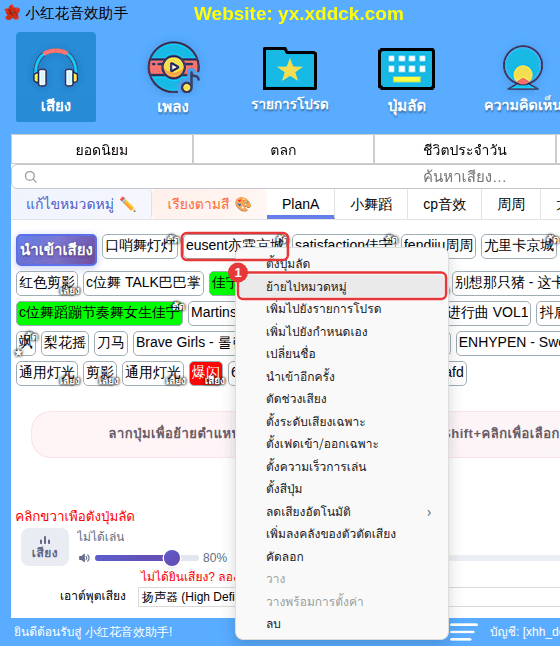Image resolution: width=560 pixels, height=646 pixels.
Task: Play the 梨花摇 sound button
Action: pos(65,343)
